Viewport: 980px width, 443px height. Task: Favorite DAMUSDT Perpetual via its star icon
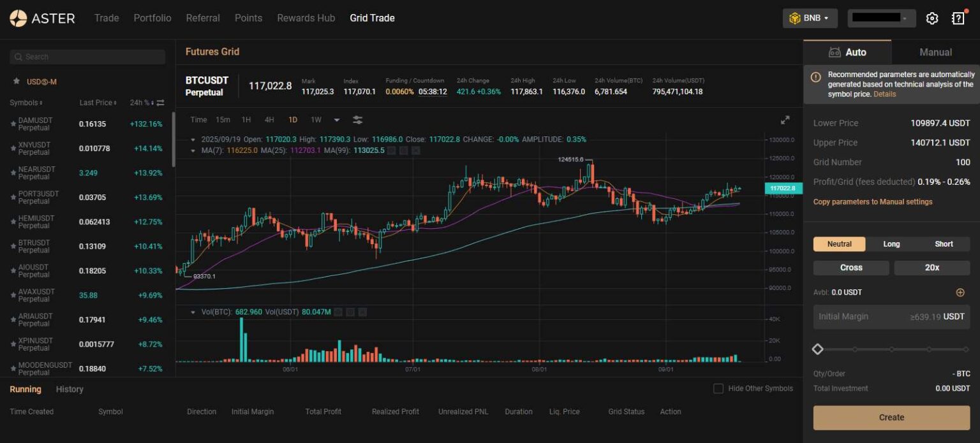(x=13, y=124)
